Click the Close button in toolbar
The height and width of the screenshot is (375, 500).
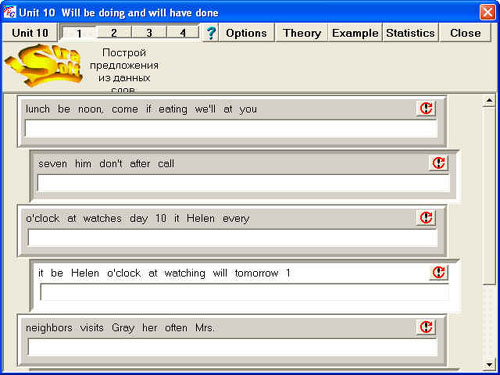[x=465, y=33]
